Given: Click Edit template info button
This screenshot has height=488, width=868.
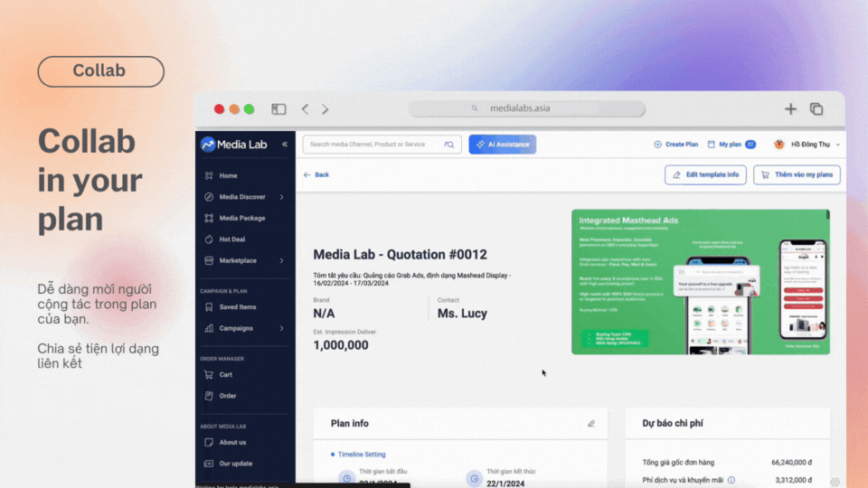Looking at the screenshot, I should click(x=706, y=174).
